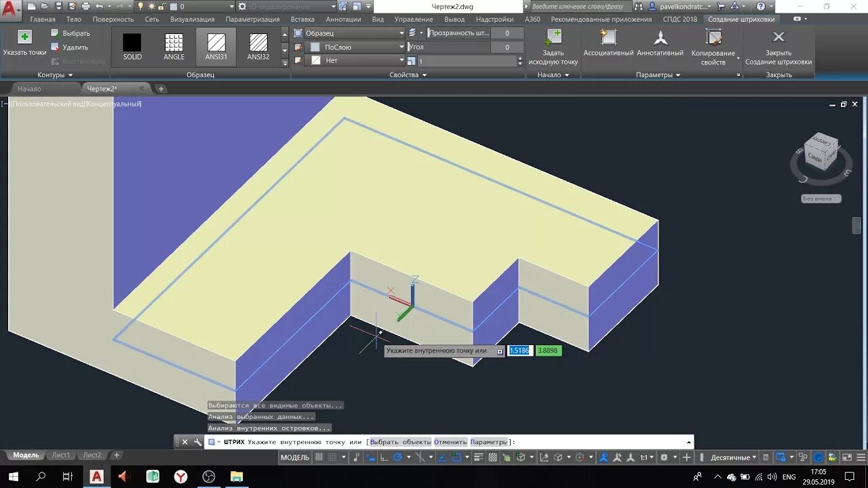The image size is (868, 488).
Task: Open the Десятичные units dropdown
Action: (x=733, y=457)
